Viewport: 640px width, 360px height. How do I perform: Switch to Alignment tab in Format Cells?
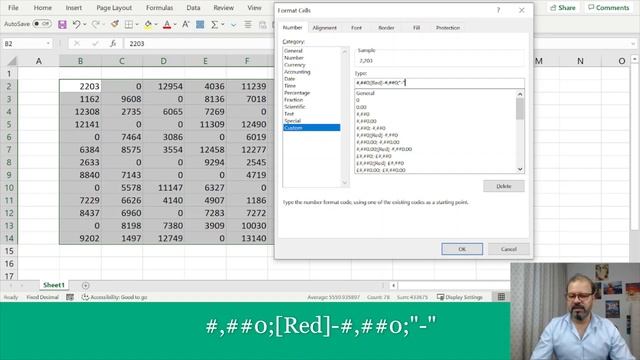point(324,28)
